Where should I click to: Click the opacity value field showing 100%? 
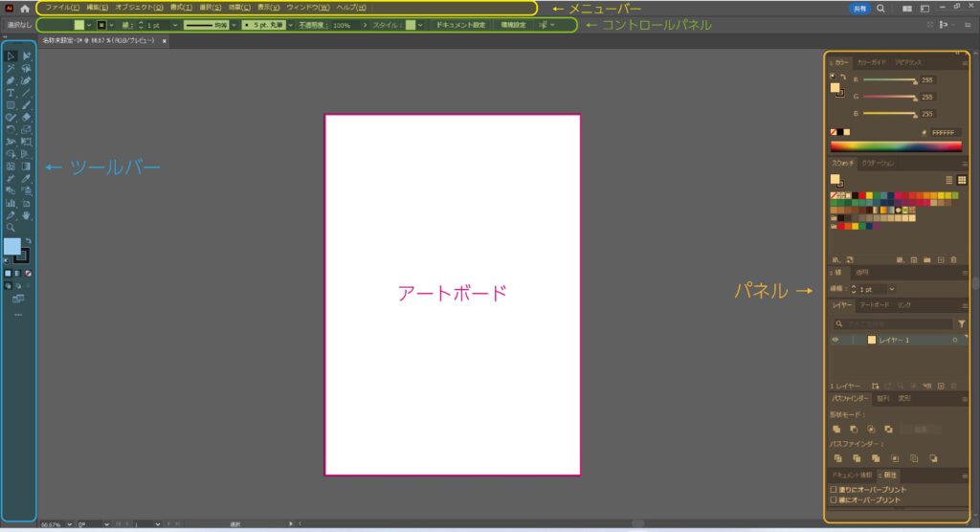342,24
